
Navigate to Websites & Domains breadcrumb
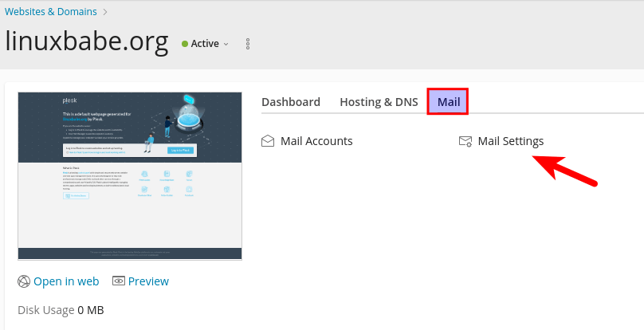51,12
